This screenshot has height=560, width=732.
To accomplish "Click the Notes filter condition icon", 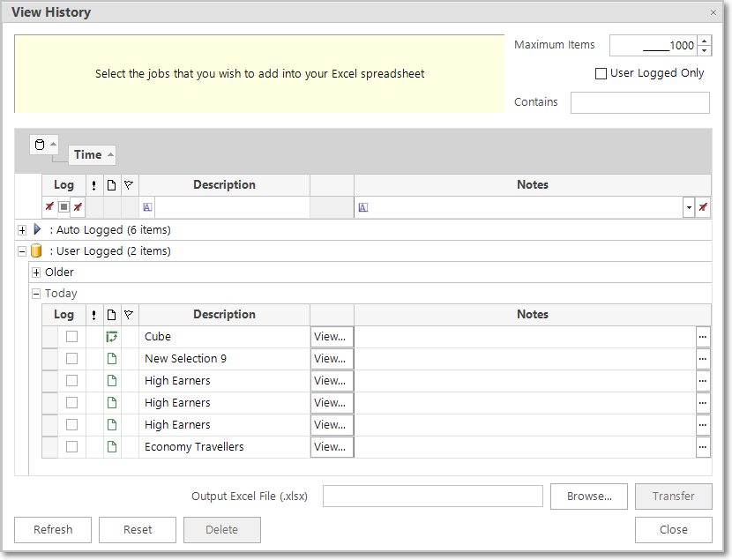I will click(x=363, y=207).
